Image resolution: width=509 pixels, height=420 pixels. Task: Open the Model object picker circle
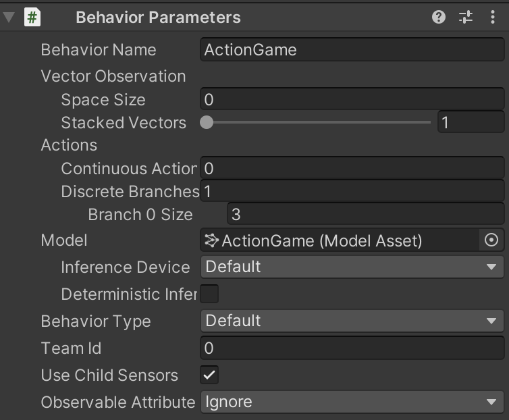pyautogui.click(x=491, y=240)
